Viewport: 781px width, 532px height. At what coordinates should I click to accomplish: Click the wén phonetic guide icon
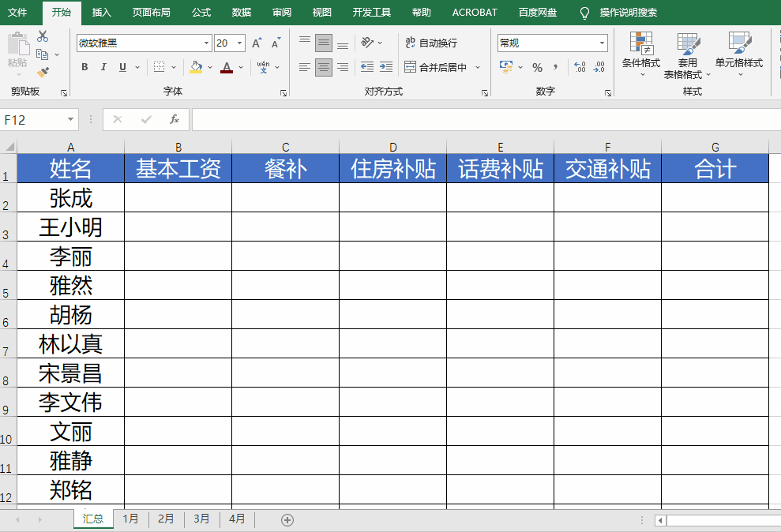(x=263, y=66)
